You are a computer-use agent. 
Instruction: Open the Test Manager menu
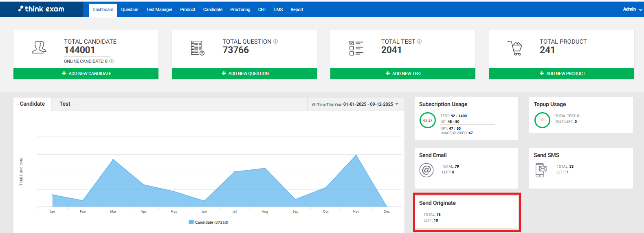(159, 10)
